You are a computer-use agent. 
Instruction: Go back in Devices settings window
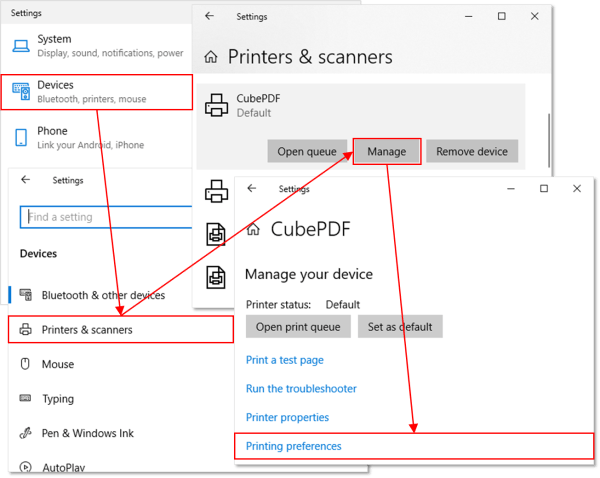tap(26, 179)
